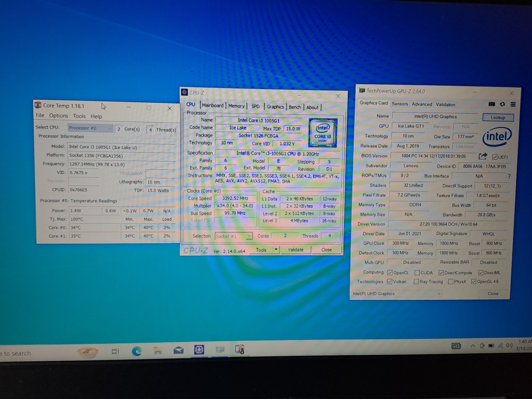Open the File menu in Core Temp
532x399 pixels.
(x=40, y=115)
